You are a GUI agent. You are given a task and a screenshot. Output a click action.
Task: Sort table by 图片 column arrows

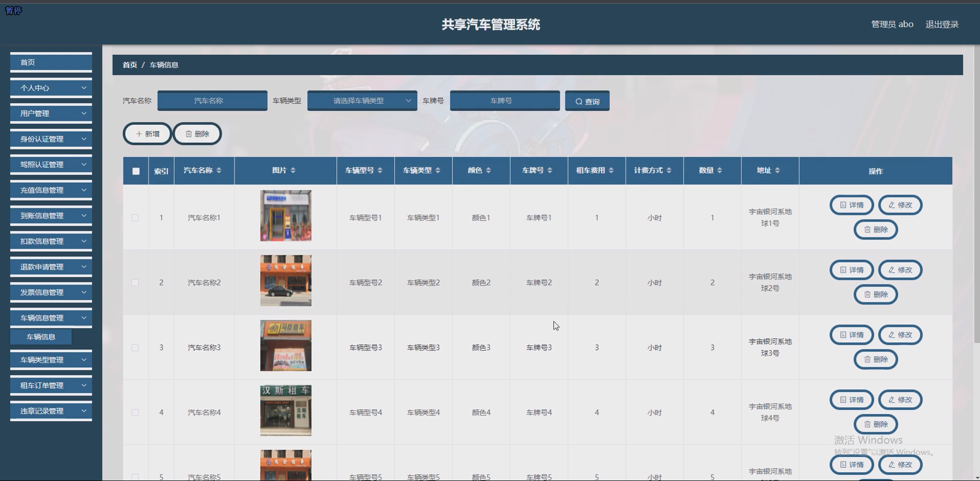pos(293,170)
